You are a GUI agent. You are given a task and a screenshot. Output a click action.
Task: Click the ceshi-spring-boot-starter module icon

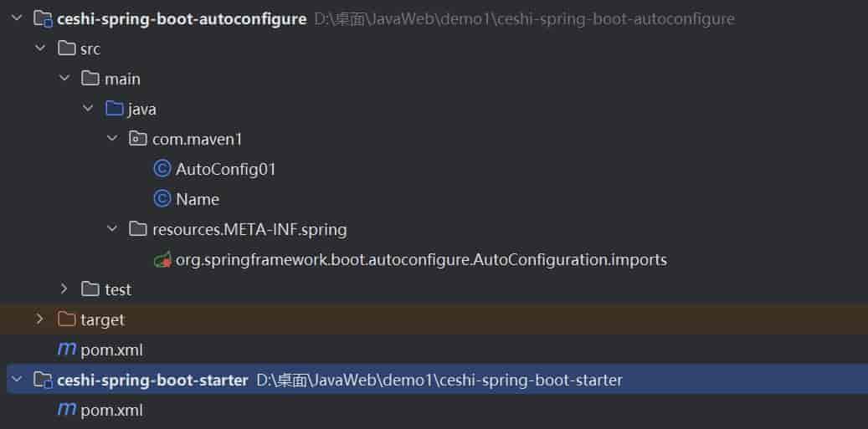click(x=43, y=380)
